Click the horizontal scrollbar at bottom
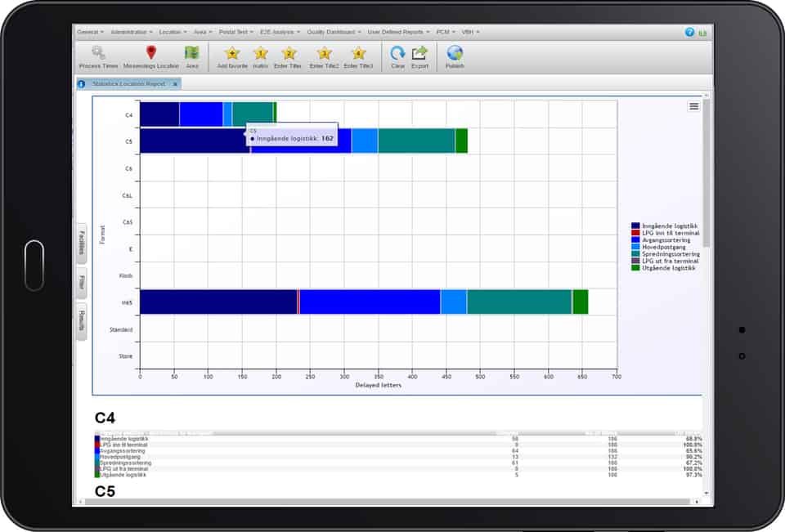 (387, 502)
